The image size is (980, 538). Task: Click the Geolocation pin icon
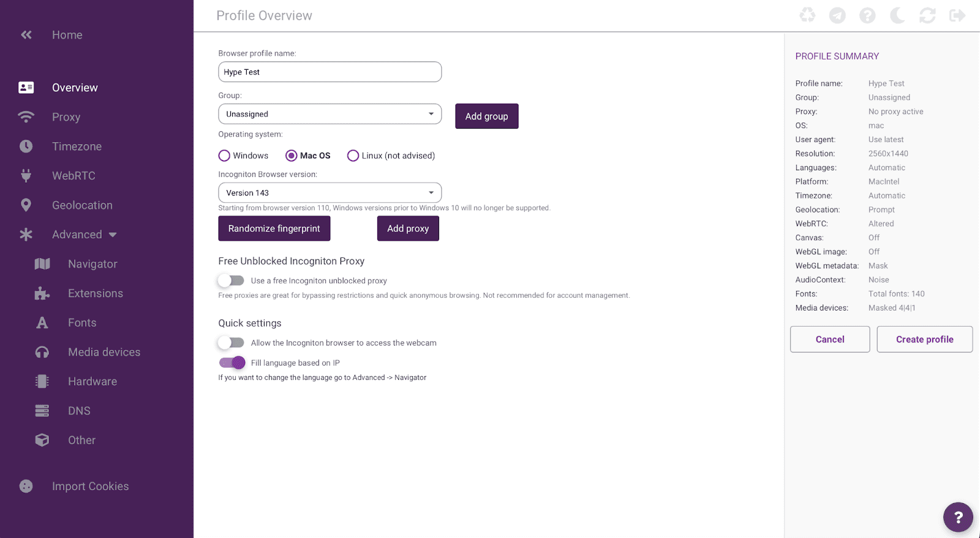(x=26, y=205)
